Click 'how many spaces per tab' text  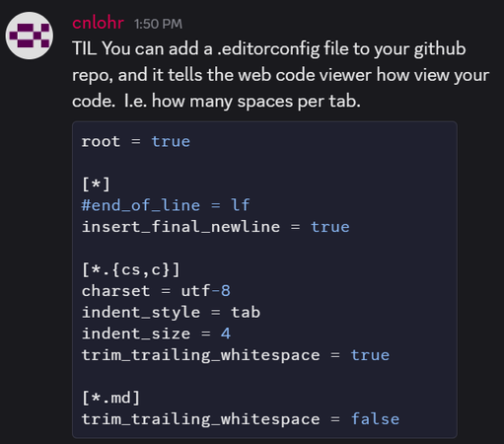pos(256,102)
